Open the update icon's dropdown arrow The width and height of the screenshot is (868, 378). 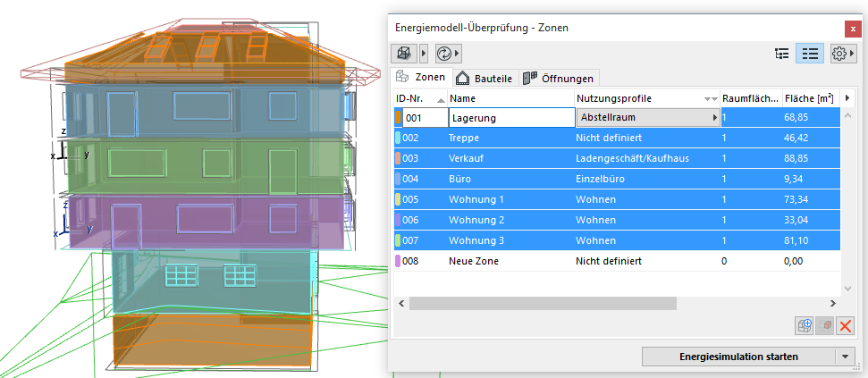point(458,54)
